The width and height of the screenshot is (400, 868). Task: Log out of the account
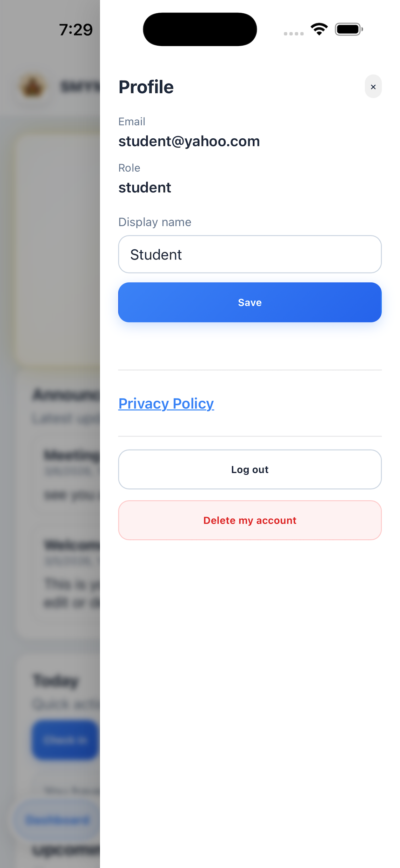250,470
